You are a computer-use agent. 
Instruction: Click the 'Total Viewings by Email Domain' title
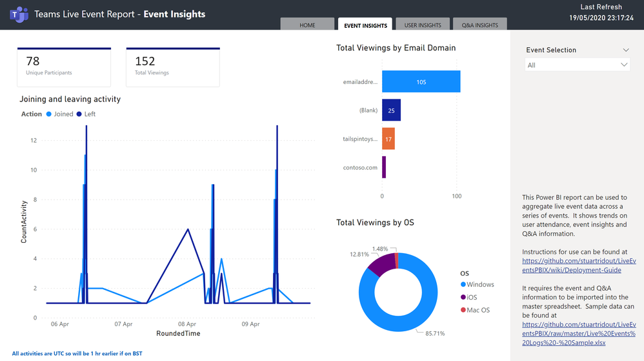396,48
